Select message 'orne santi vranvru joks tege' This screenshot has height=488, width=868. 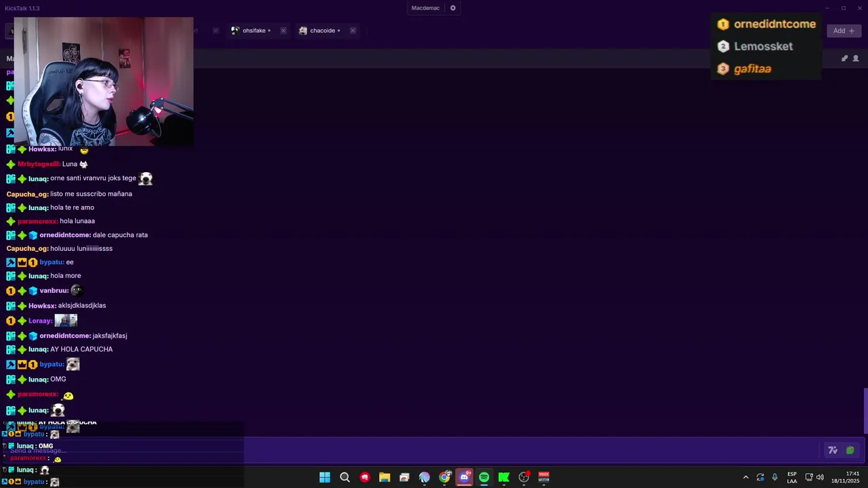[x=94, y=178]
